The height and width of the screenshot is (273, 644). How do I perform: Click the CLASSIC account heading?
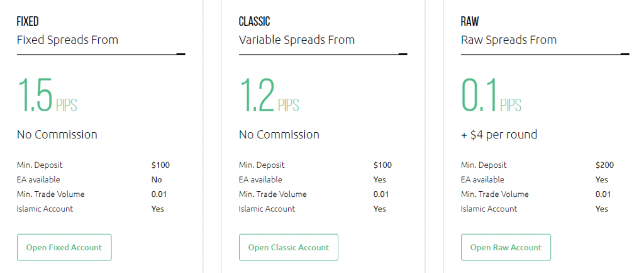click(255, 21)
